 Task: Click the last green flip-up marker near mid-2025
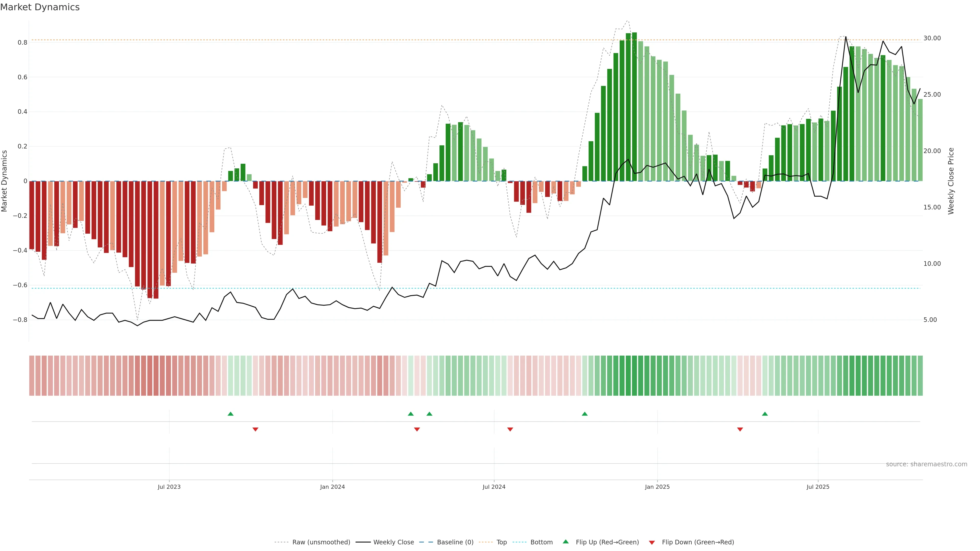765,414
